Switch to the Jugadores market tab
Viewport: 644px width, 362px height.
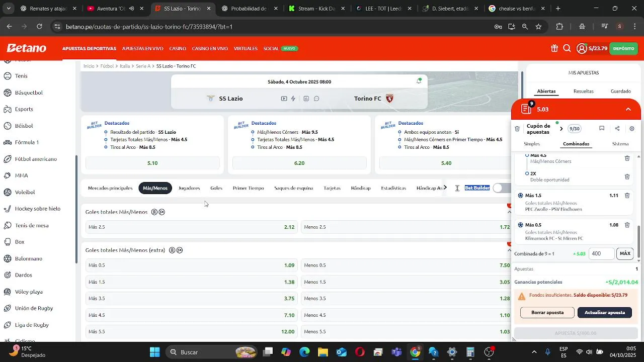click(189, 188)
